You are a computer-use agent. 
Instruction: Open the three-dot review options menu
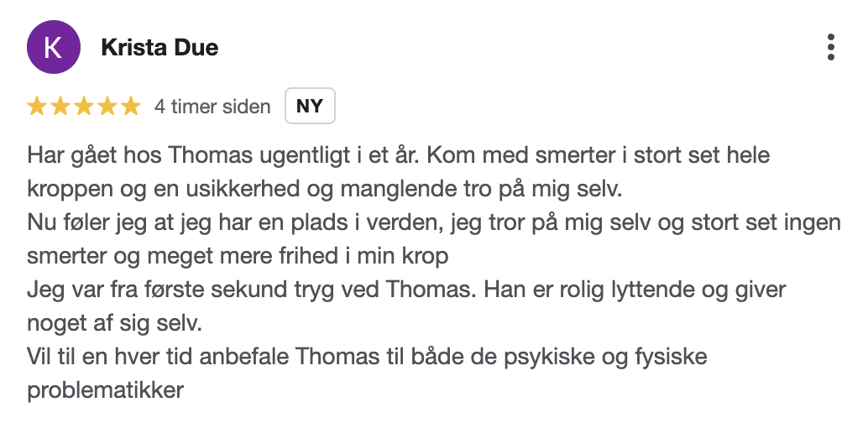830,48
